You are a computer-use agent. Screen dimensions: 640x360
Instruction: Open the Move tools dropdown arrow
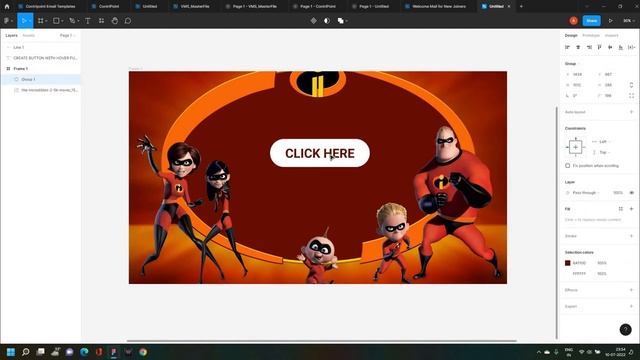[30, 21]
